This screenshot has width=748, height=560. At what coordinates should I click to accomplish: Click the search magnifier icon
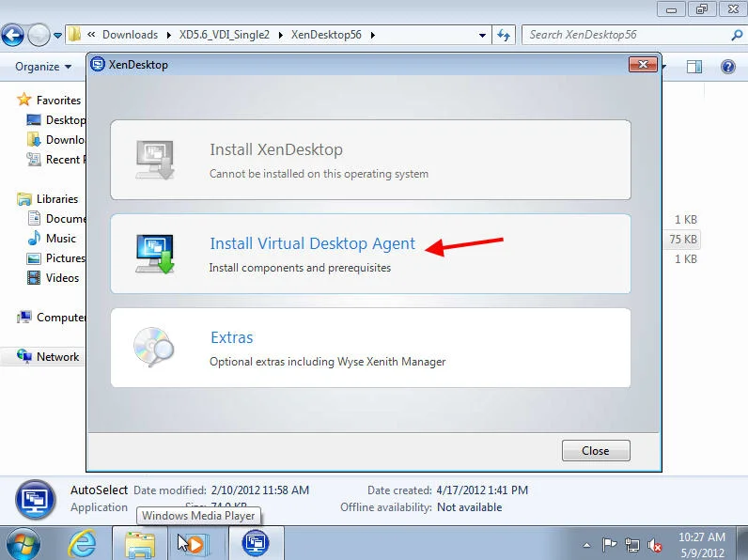737,35
